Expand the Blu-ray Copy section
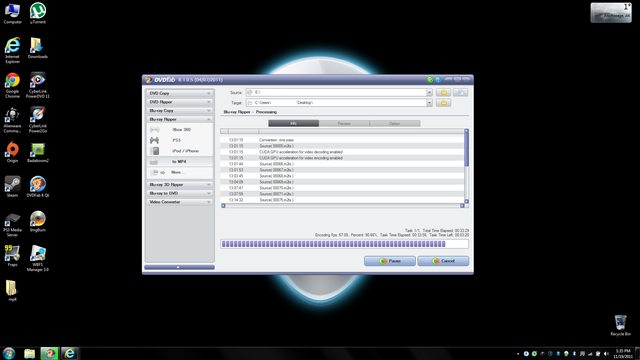Image resolution: width=640 pixels, height=360 pixels. (x=180, y=111)
